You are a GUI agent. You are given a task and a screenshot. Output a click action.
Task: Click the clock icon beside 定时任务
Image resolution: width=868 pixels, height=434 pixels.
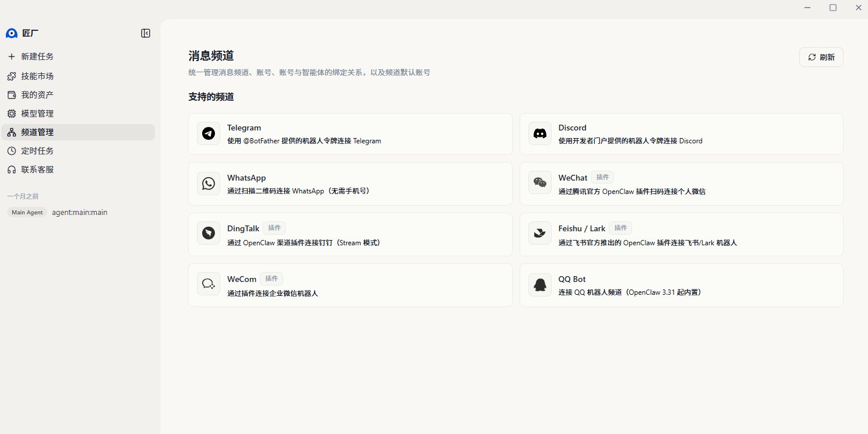tap(12, 151)
